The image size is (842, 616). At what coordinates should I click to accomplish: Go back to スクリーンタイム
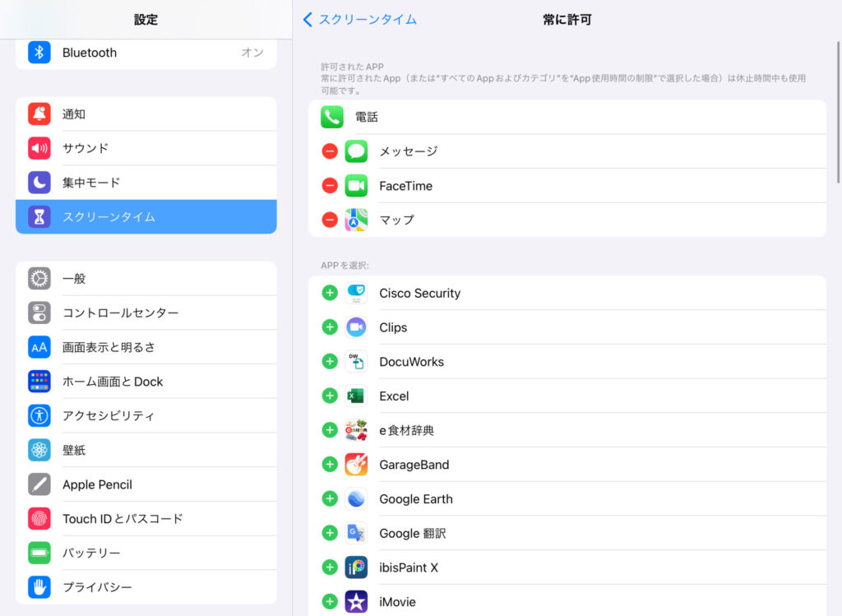[x=359, y=20]
